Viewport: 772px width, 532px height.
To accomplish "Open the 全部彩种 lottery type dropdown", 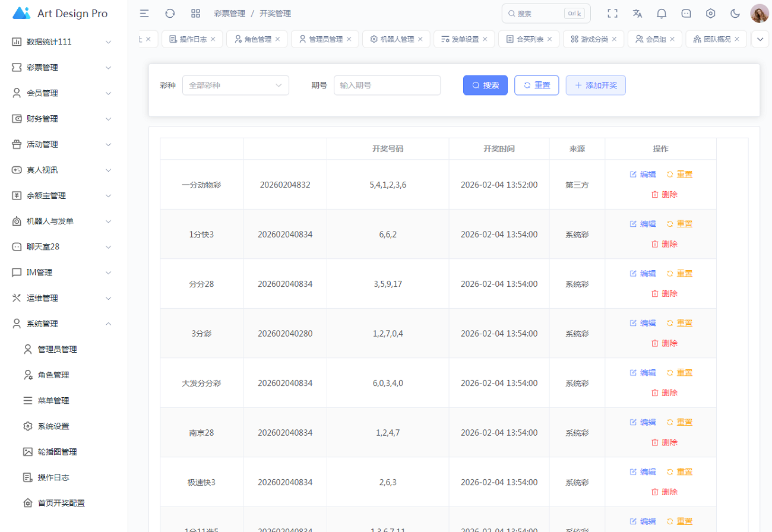I will 235,85.
